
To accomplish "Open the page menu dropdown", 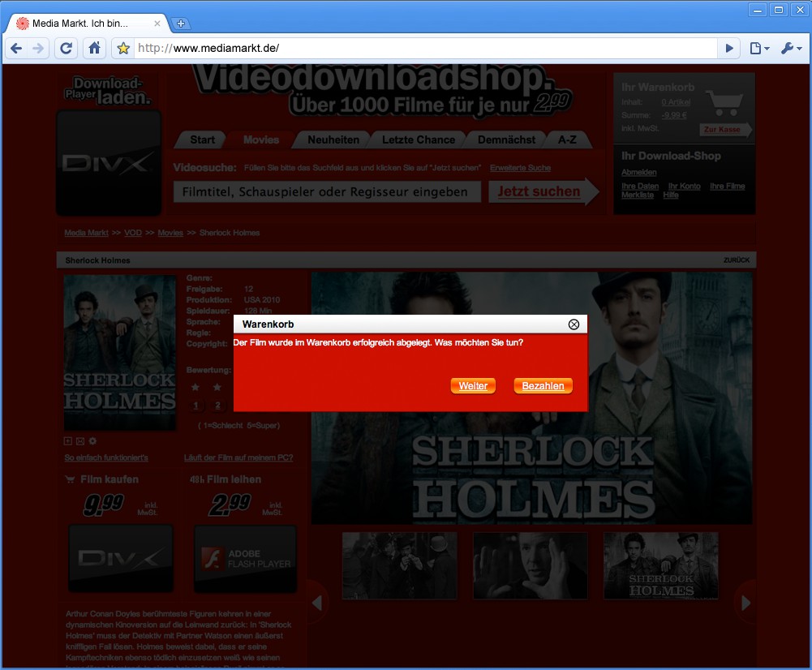I will 759,49.
